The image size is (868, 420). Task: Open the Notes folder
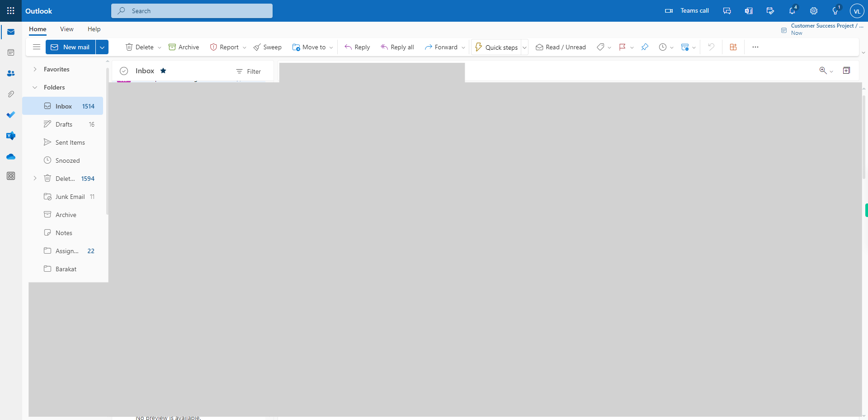coord(63,232)
